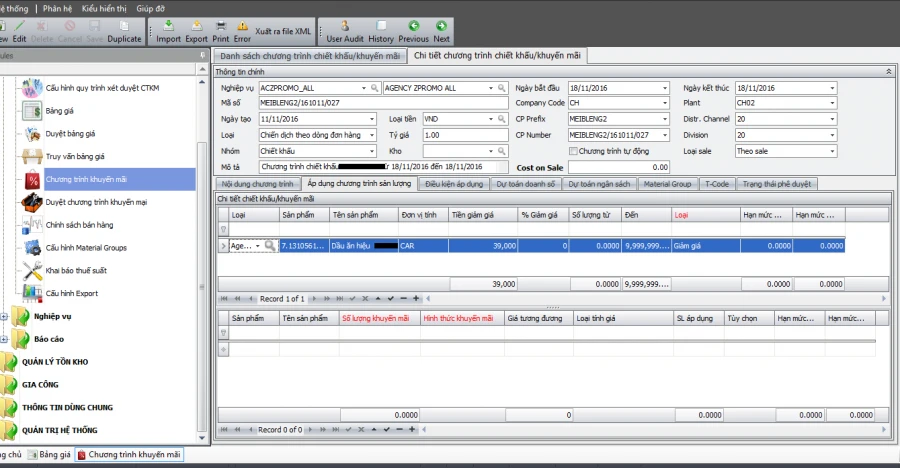Image resolution: width=900 pixels, height=468 pixels.
Task: Click the Tỷ giá input field
Action: coord(465,135)
